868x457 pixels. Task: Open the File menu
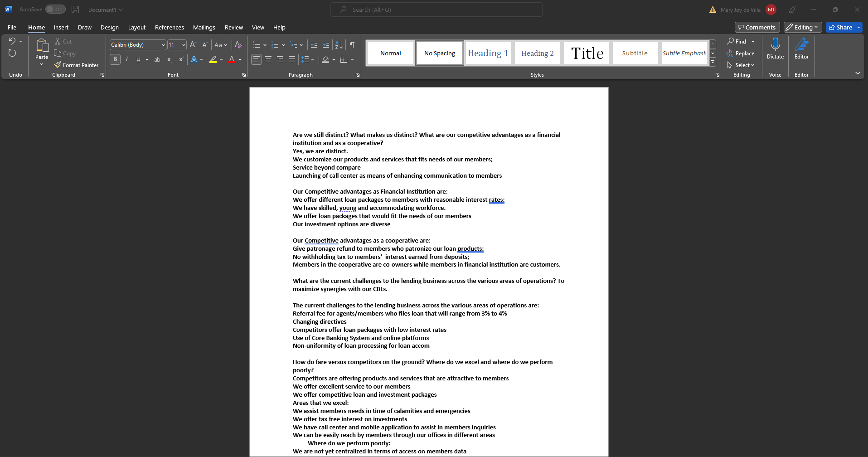(x=12, y=27)
